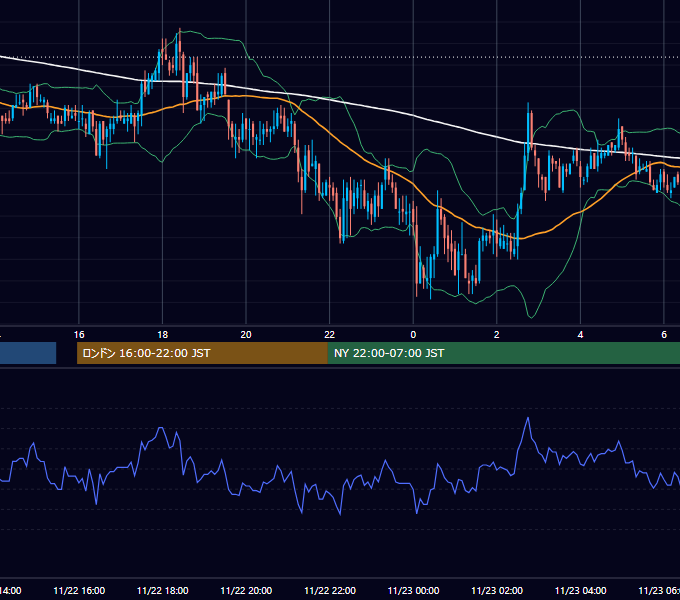Click the 11/23 04:00 date label
The height and width of the screenshot is (600, 680).
(x=581, y=590)
